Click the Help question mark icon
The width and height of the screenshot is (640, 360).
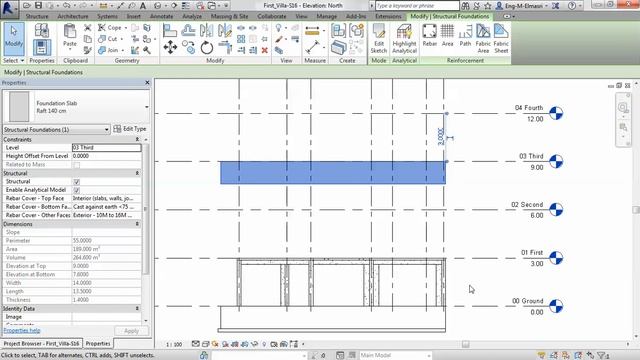click(572, 6)
